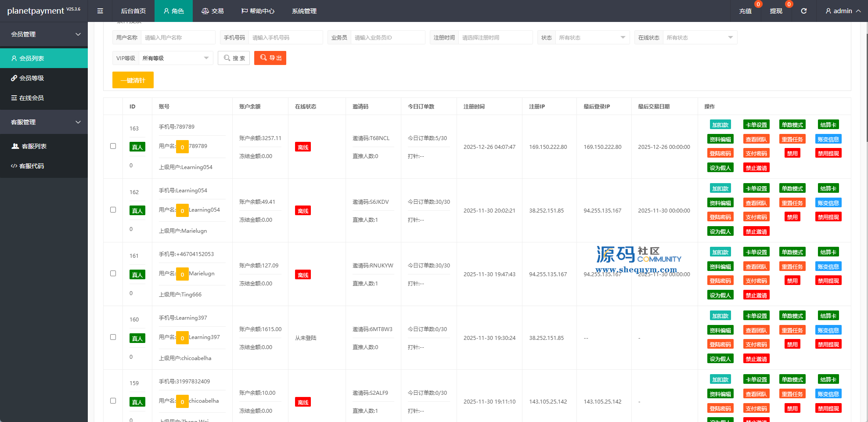The width and height of the screenshot is (868, 422).
Task: Click the yellow 一键清针 button
Action: pyautogui.click(x=133, y=80)
